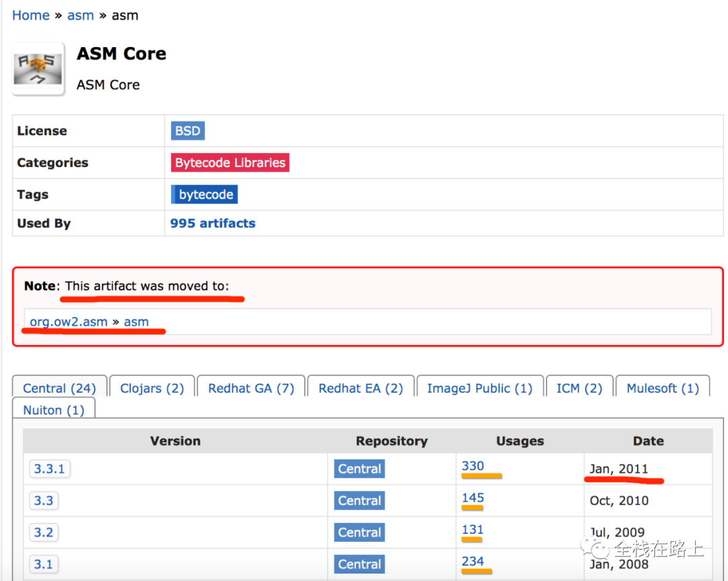Open the Redhat GA (7) tab

tap(251, 388)
